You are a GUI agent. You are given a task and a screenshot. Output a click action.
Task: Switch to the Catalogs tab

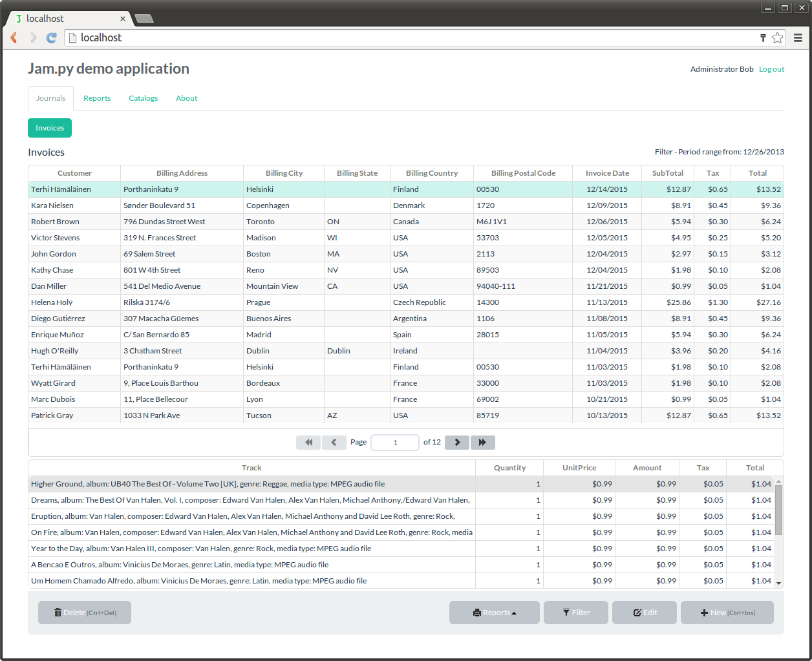(x=143, y=98)
